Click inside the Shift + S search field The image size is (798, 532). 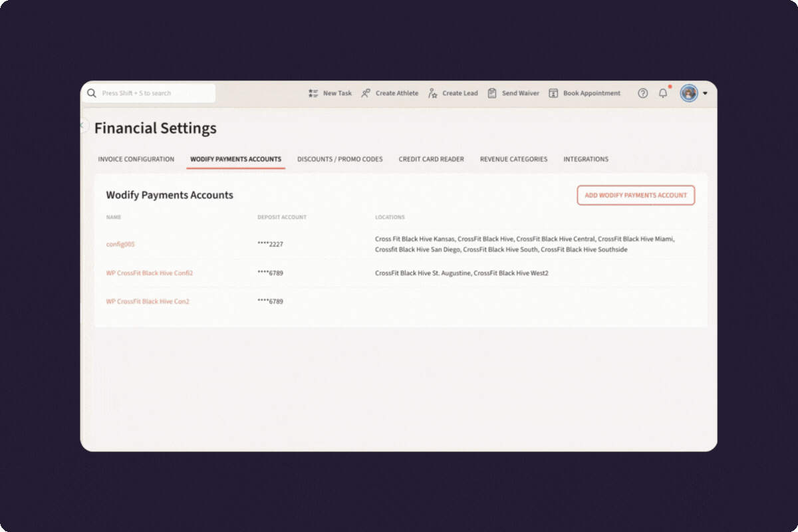[x=153, y=93]
